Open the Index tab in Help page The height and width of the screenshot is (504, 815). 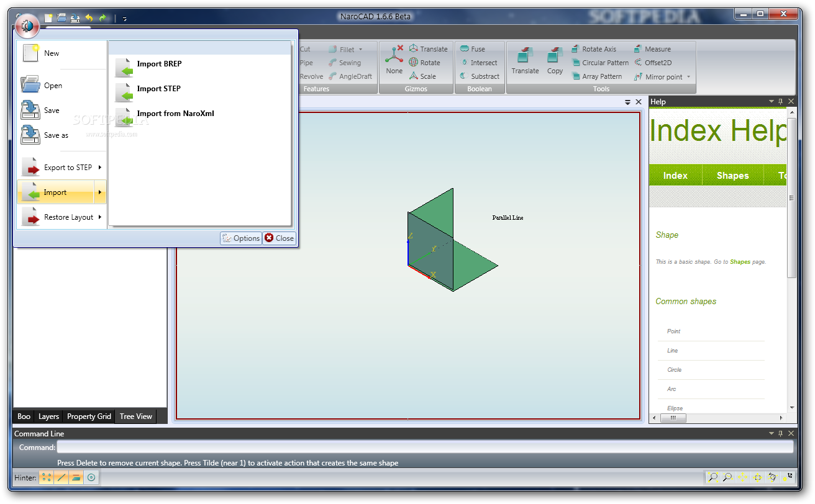pos(675,176)
